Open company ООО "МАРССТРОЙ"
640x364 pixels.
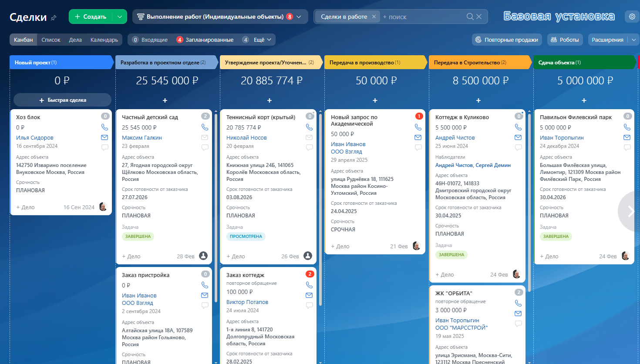tap(461, 327)
